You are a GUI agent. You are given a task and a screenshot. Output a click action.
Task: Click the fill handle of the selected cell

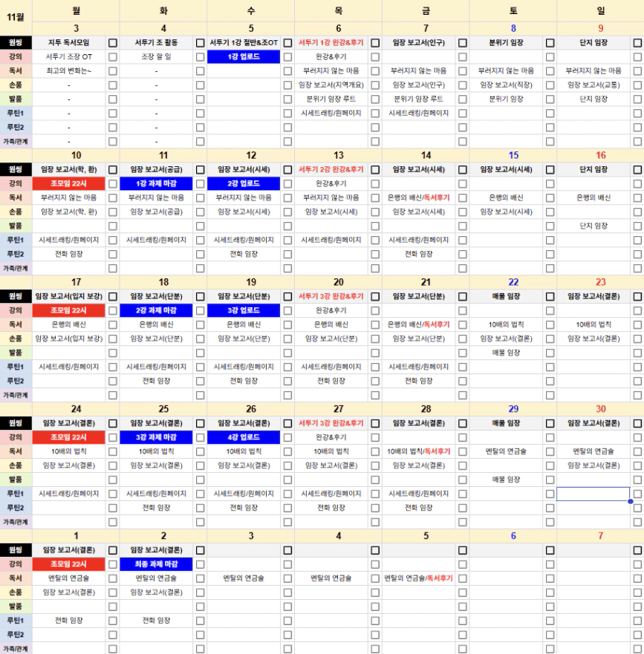coord(631,501)
